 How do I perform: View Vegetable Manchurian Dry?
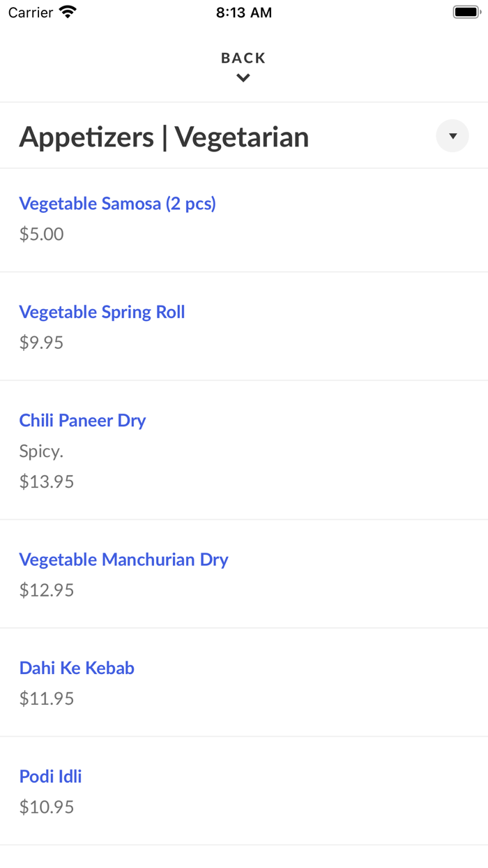pos(123,559)
